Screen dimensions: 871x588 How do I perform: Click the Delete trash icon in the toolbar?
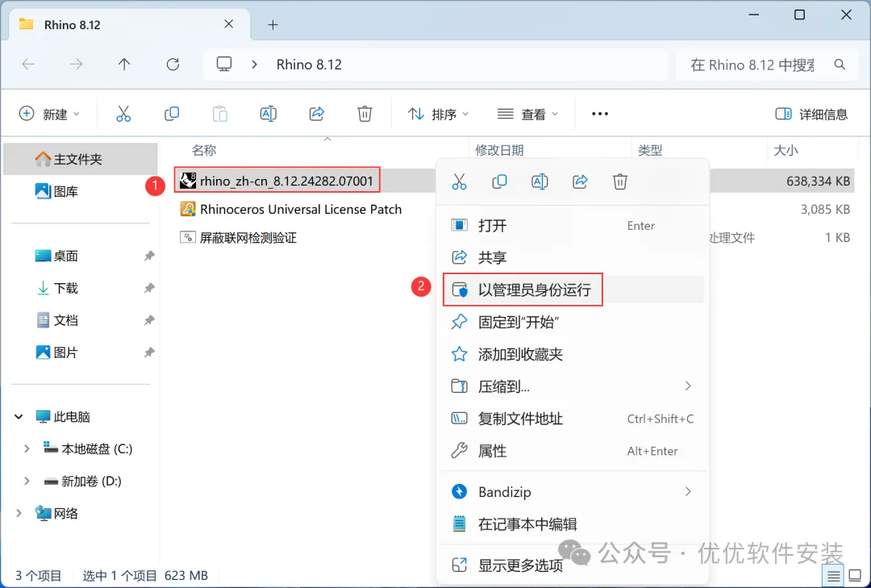pos(365,114)
